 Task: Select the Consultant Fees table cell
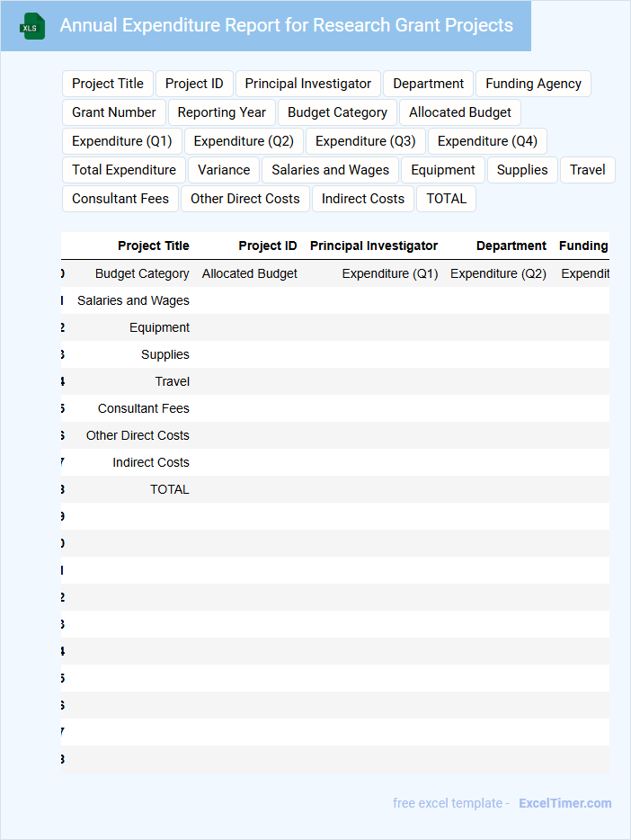[143, 408]
